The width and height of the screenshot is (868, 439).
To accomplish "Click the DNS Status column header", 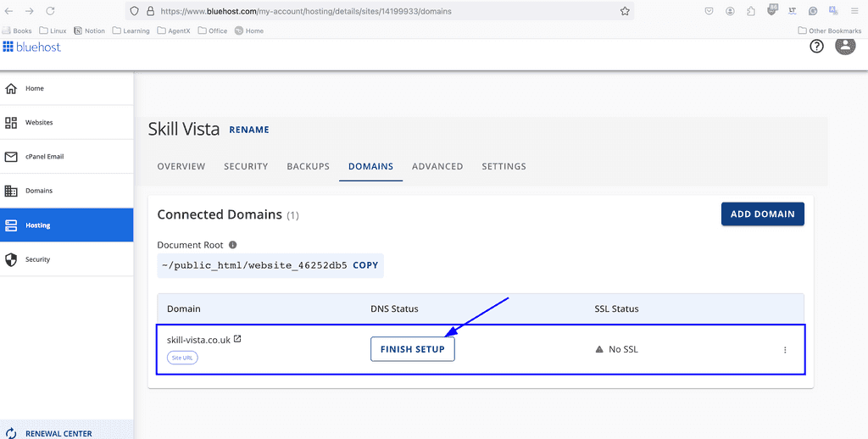I will pyautogui.click(x=394, y=308).
